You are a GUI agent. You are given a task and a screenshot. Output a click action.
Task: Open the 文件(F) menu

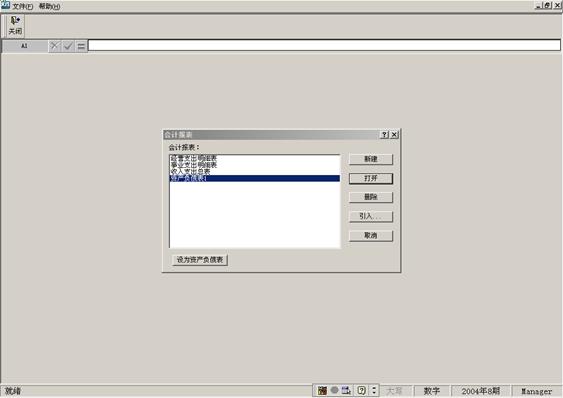point(22,6)
